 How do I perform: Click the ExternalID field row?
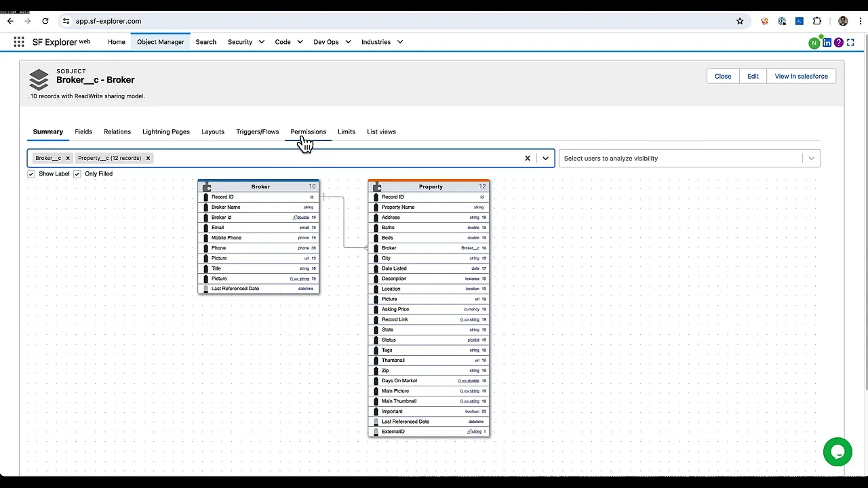tap(429, 432)
